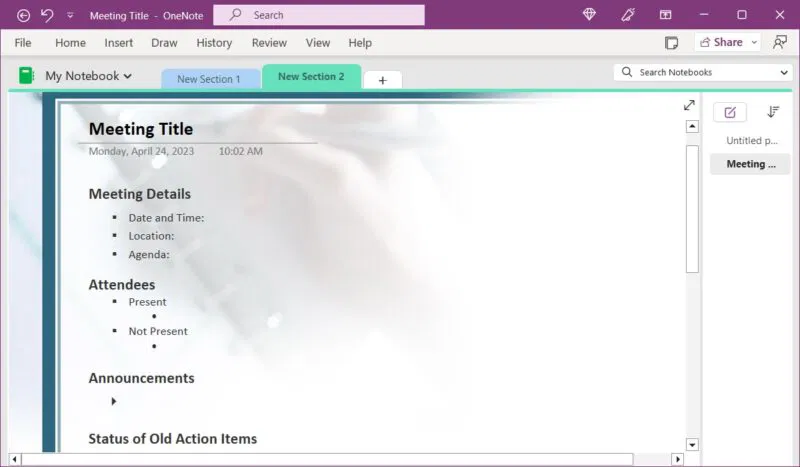Click the 10:02 AM timestamp
800x467 pixels.
(x=241, y=151)
